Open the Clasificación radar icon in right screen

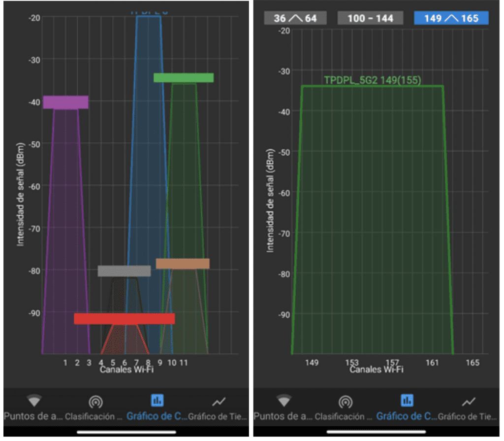pos(346,402)
